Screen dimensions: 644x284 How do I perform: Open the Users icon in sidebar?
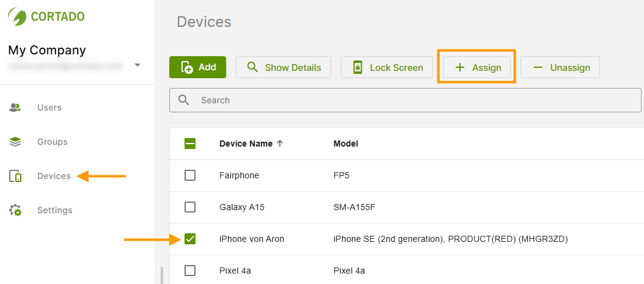(15, 107)
